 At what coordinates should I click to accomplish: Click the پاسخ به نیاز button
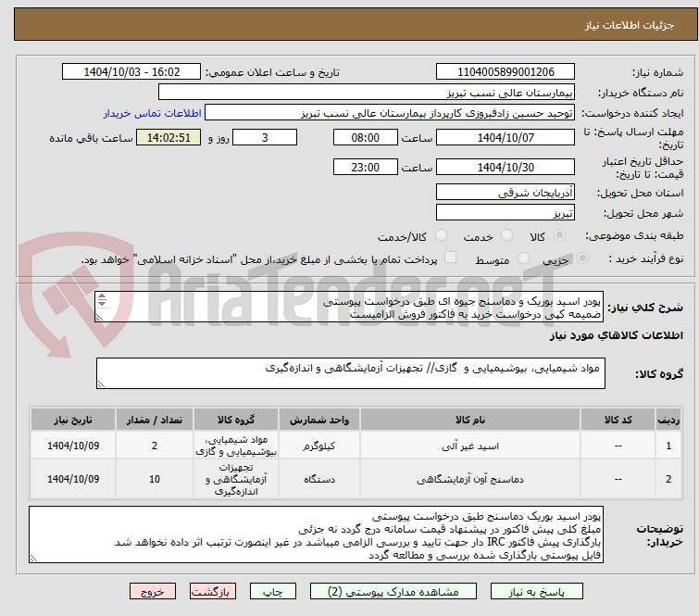537,592
